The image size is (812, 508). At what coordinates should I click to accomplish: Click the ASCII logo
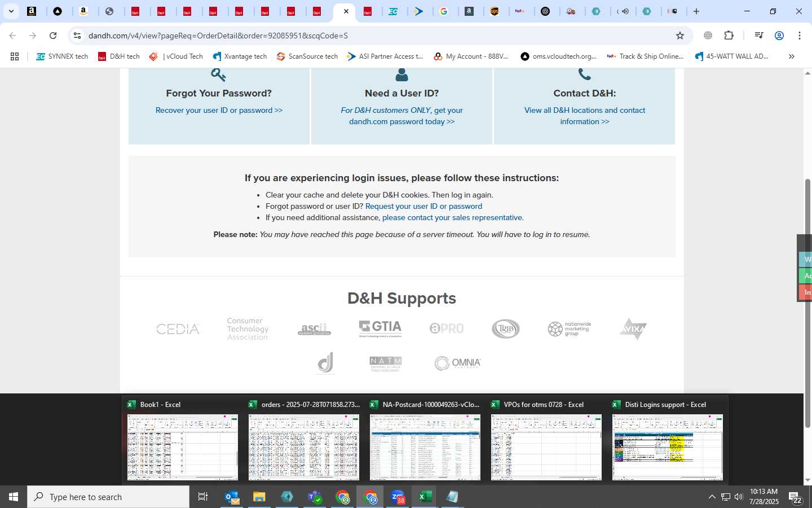314,329
